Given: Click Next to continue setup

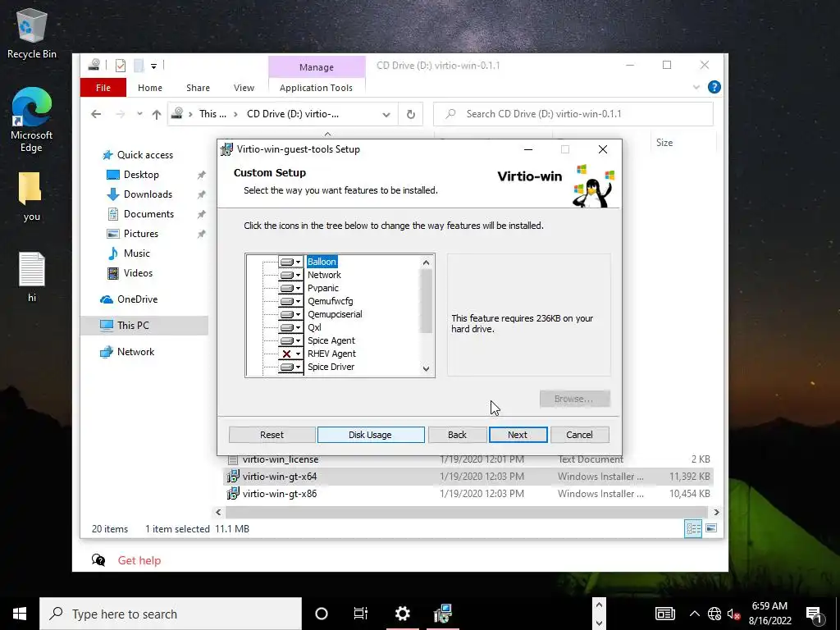Looking at the screenshot, I should click(x=518, y=435).
